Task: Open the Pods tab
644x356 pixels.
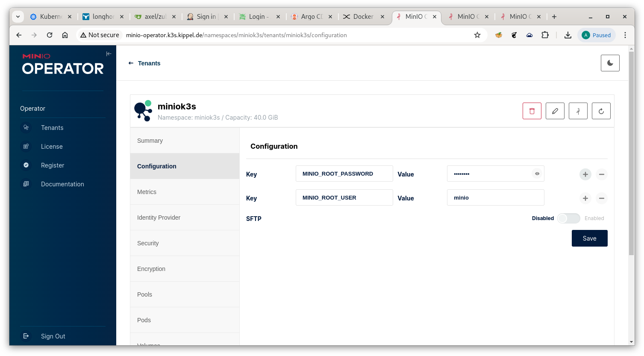Action: (185, 320)
